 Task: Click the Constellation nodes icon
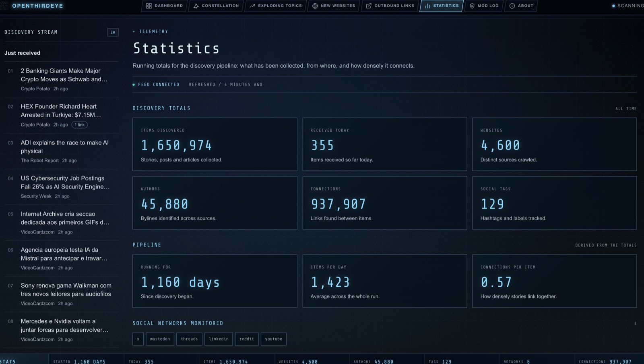196,6
